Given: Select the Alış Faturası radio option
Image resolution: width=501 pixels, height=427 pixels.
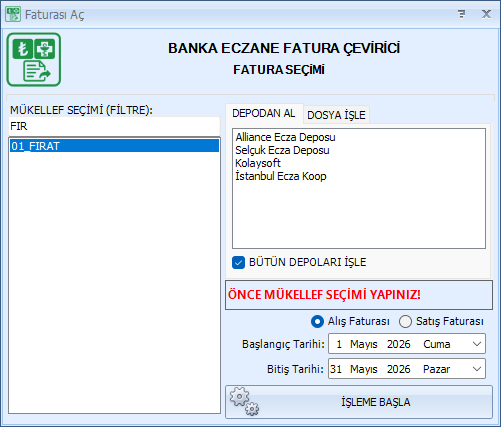Looking at the screenshot, I should 317,322.
